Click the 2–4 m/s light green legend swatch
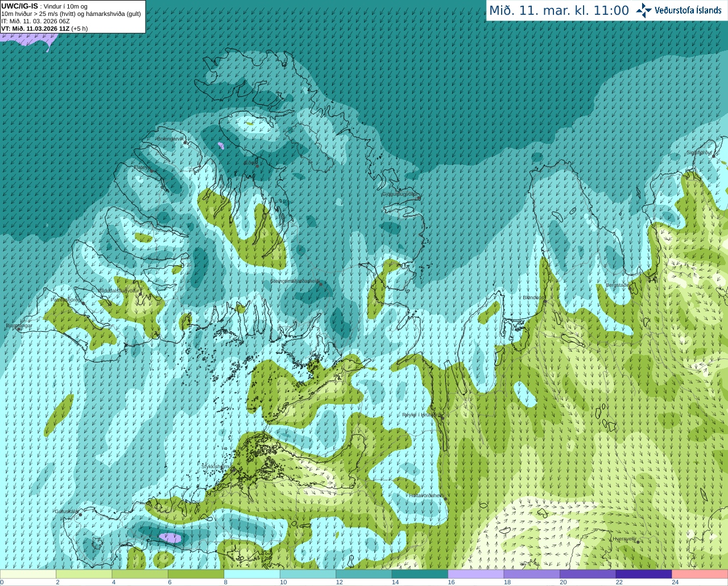The image size is (728, 586). [84, 574]
